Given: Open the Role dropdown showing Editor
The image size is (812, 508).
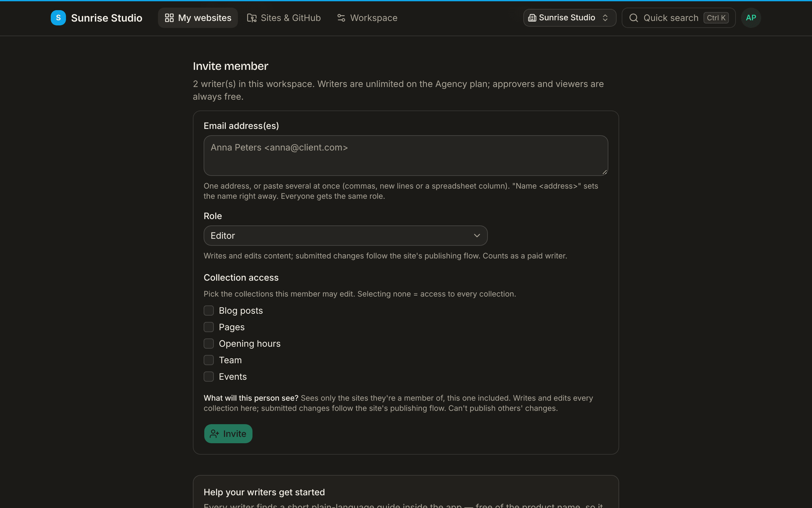Looking at the screenshot, I should (x=346, y=236).
